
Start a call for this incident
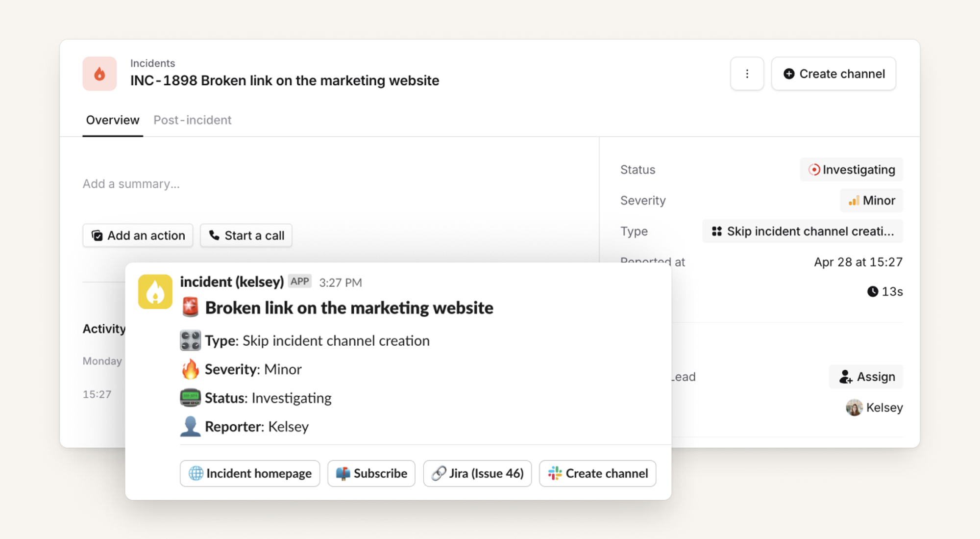pyautogui.click(x=246, y=235)
